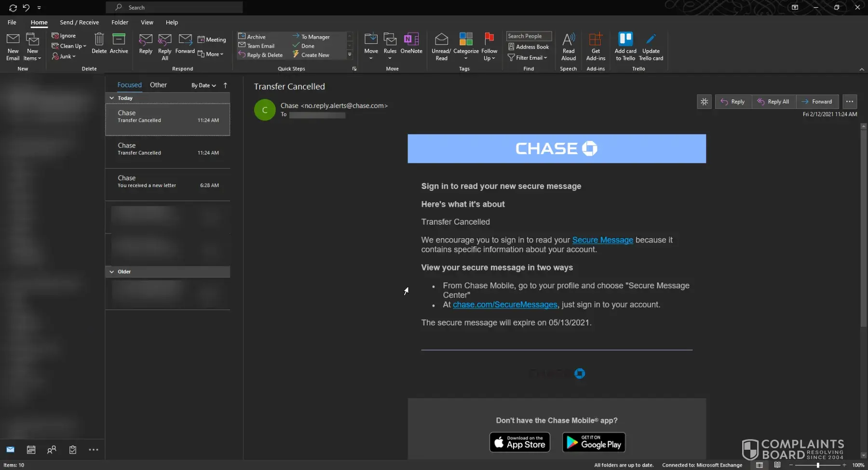The image size is (868, 470).
Task: Collapse the Today group in message list
Action: 112,98
